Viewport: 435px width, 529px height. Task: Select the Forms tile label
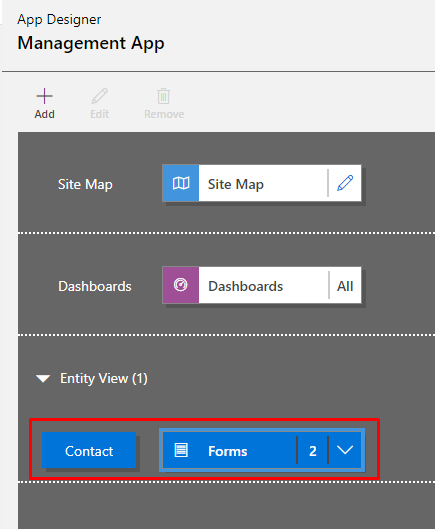pos(228,451)
